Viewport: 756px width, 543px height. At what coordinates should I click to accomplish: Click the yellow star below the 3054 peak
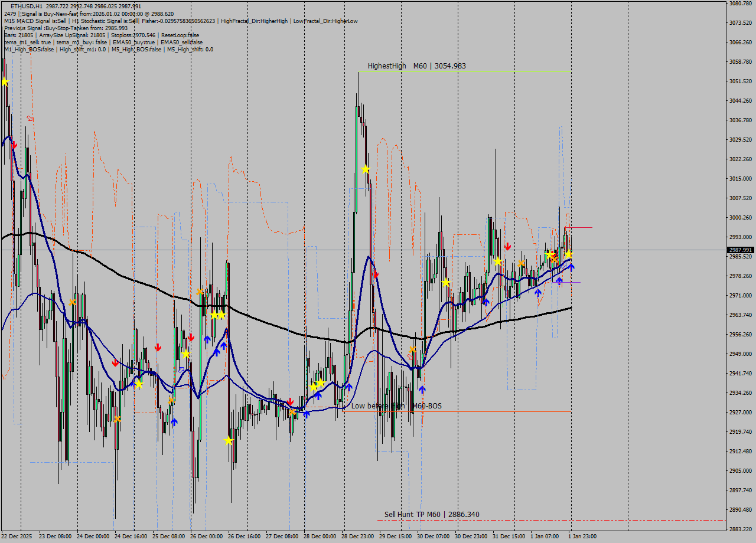pos(366,169)
